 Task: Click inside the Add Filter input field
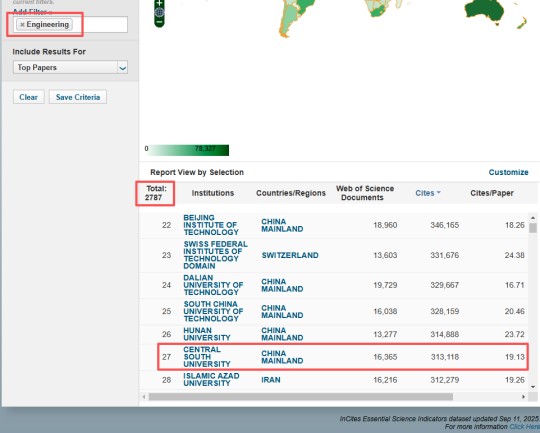click(x=100, y=25)
